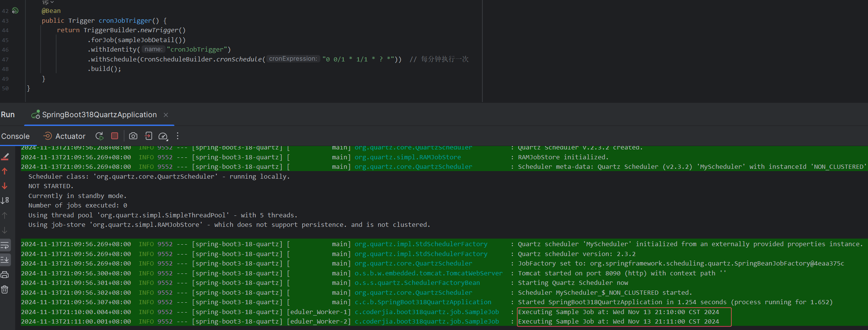Toggle scroll to end of console output

5,260
